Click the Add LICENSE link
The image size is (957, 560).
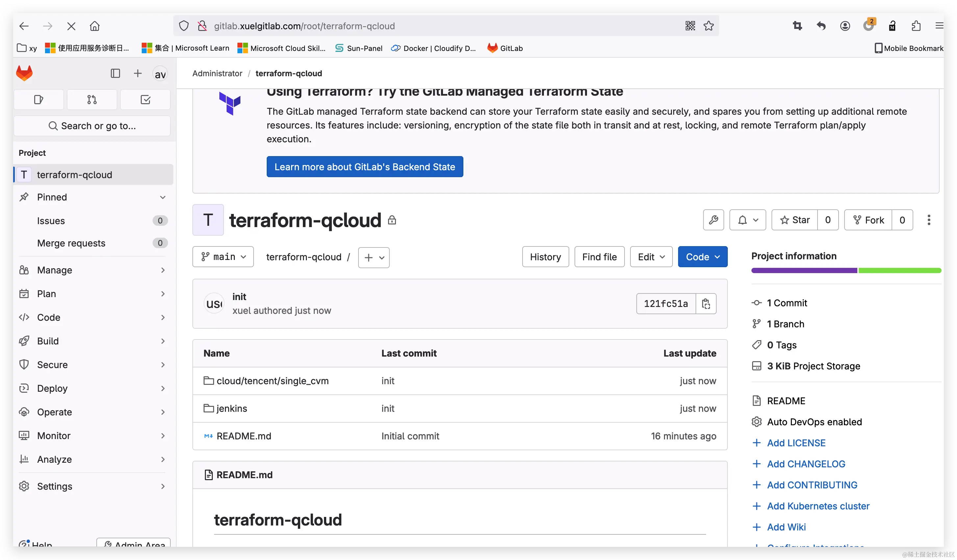pos(796,443)
